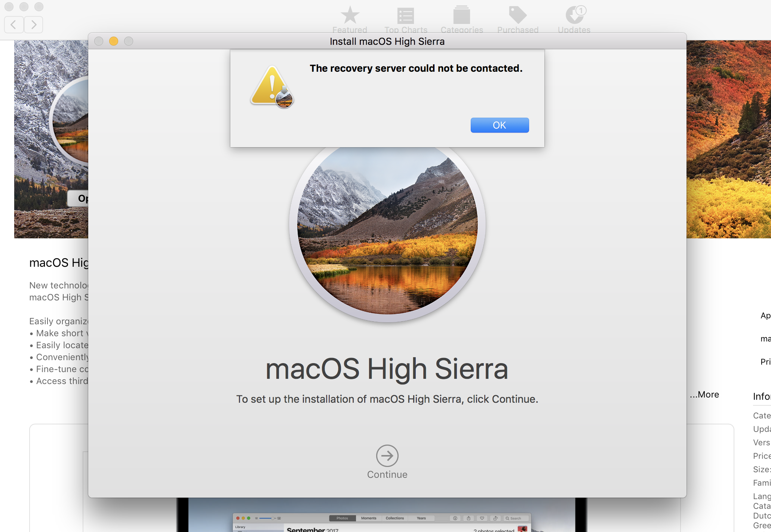
Task: Dismiss the recovery server alert with OK
Action: (x=500, y=125)
